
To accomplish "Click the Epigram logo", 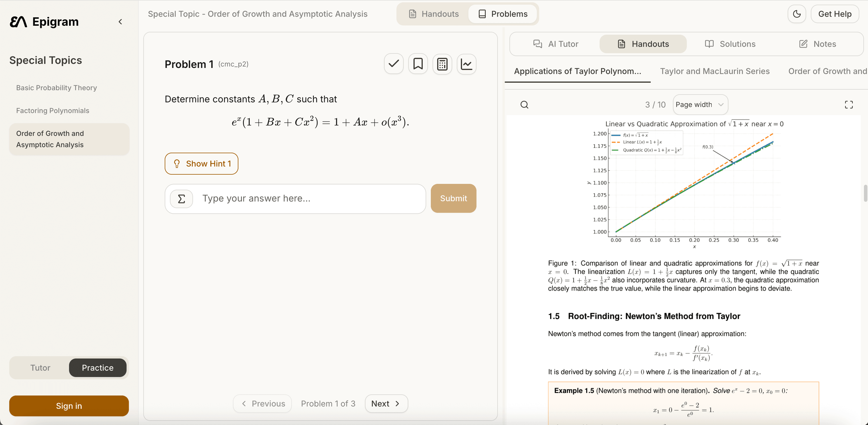I will click(x=44, y=22).
